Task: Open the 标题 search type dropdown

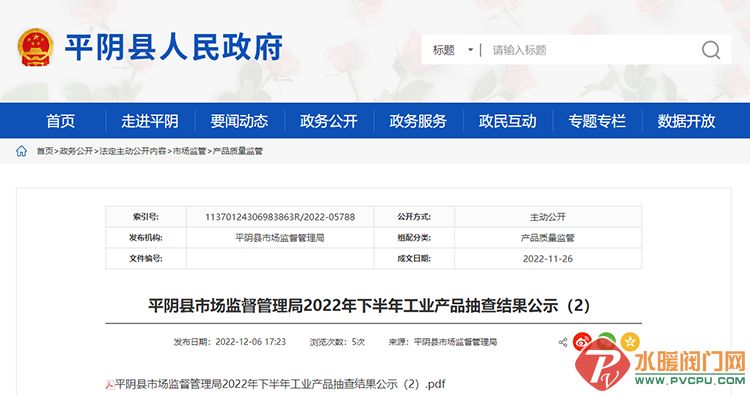Action: pos(453,50)
